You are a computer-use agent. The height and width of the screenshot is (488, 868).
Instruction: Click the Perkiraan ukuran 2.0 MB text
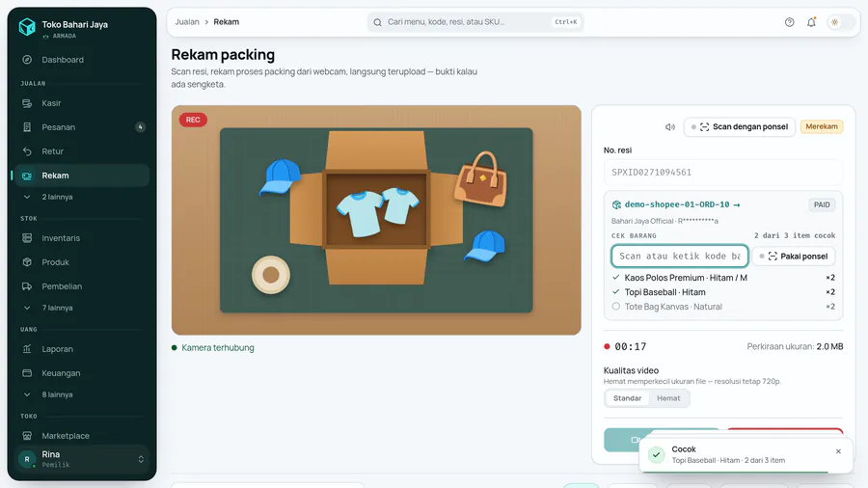point(795,347)
